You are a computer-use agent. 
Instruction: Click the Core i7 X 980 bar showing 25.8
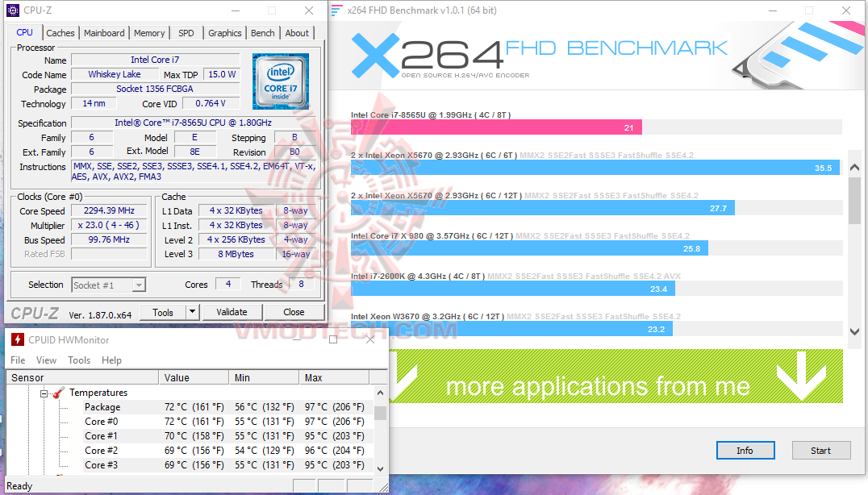tap(529, 248)
